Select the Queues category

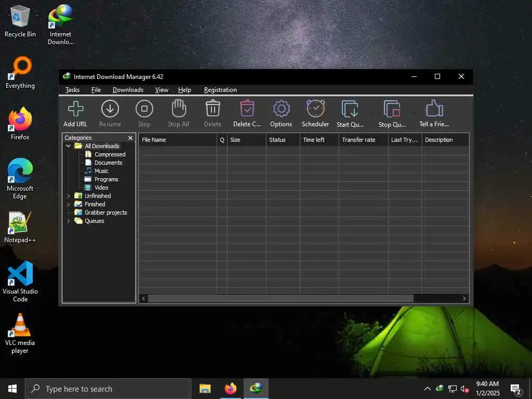95,221
